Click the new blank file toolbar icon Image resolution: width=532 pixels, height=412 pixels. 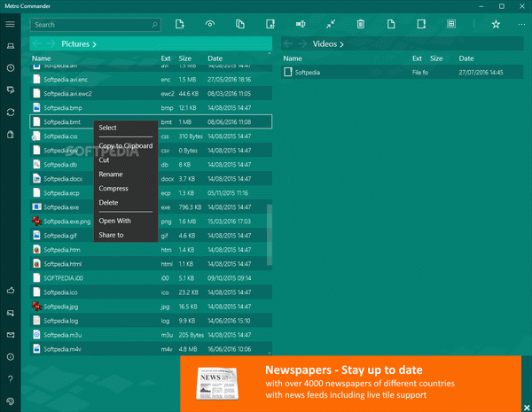pyautogui.click(x=391, y=24)
